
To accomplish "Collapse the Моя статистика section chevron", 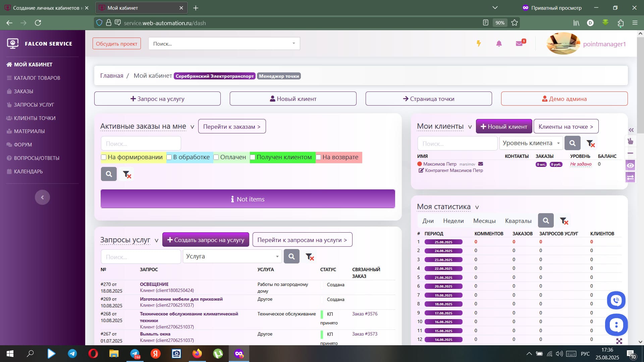I will [x=477, y=207].
